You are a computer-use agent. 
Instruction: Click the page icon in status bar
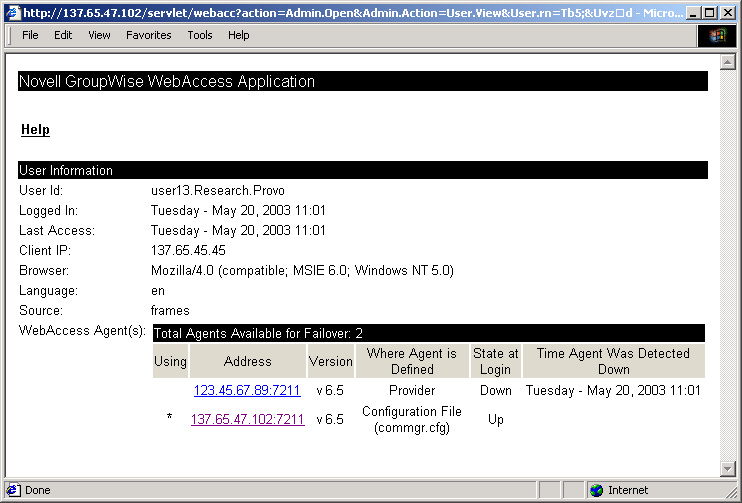point(13,490)
